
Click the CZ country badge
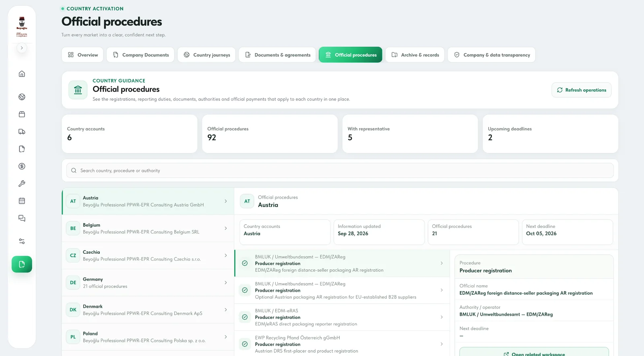tap(73, 255)
